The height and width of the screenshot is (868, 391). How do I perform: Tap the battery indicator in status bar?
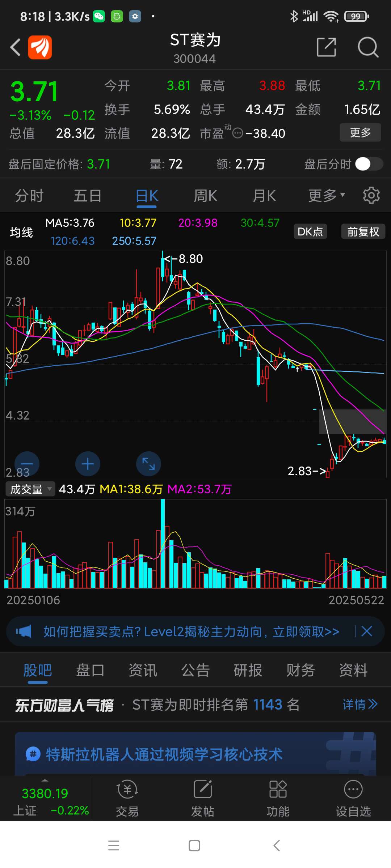coord(356,16)
